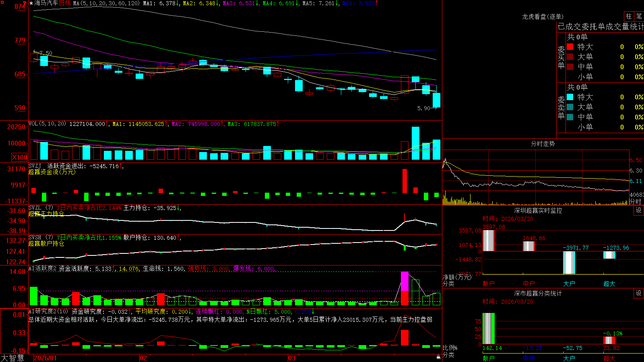The width and height of the screenshot is (644, 362).
Task: Switch 龙虎看盘 to 柱 bar view
Action: [629, 16]
